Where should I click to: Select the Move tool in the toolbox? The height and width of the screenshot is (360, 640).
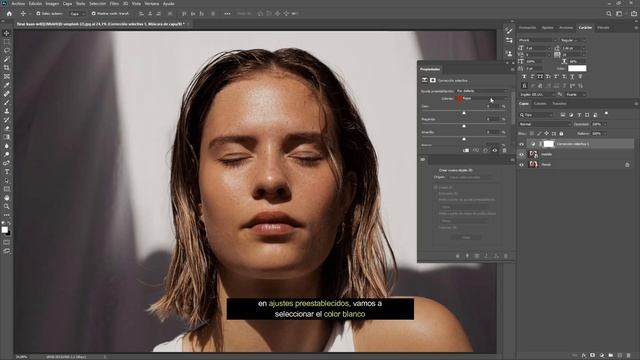click(7, 33)
